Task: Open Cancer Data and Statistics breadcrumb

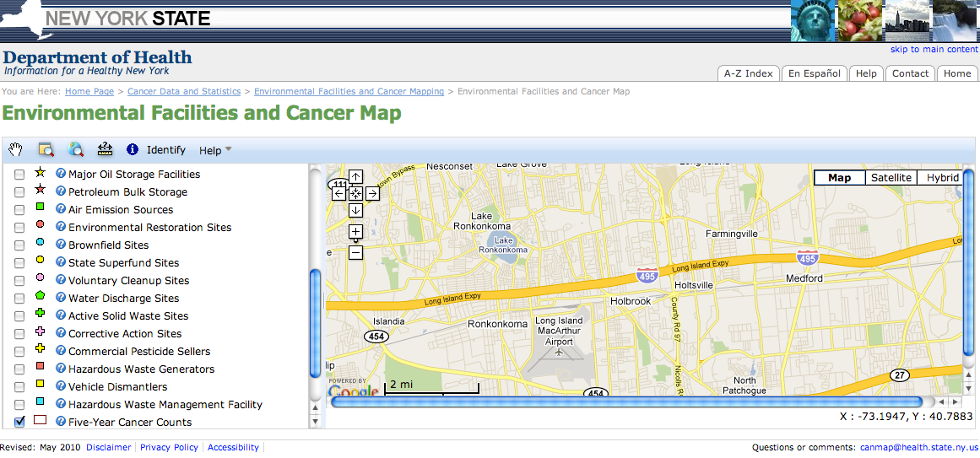Action: coord(184,91)
